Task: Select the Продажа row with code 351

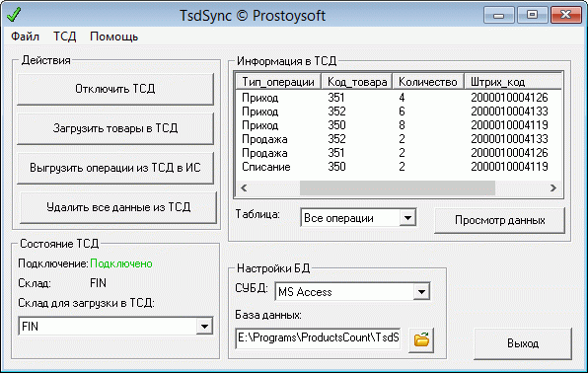Action: point(399,153)
